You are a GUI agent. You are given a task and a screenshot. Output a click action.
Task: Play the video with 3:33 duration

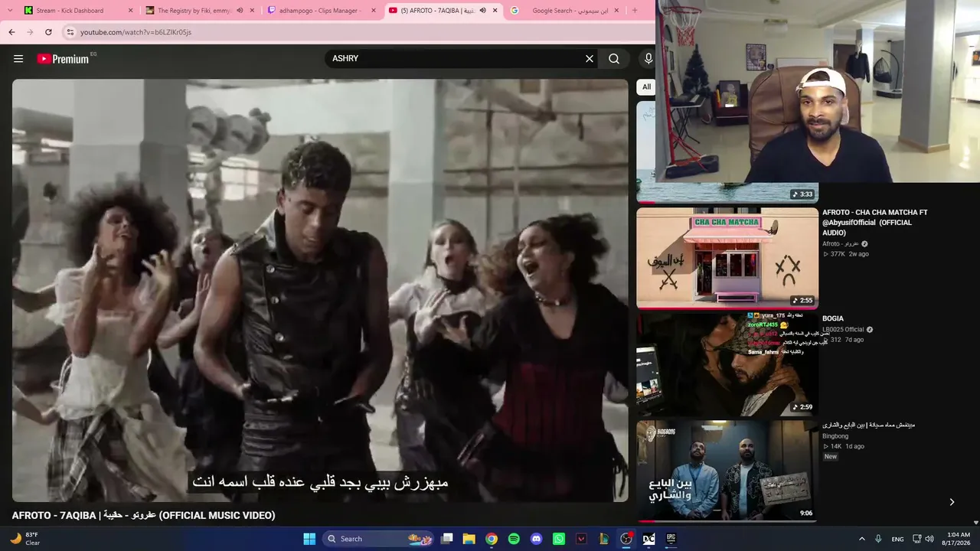pyautogui.click(x=727, y=152)
